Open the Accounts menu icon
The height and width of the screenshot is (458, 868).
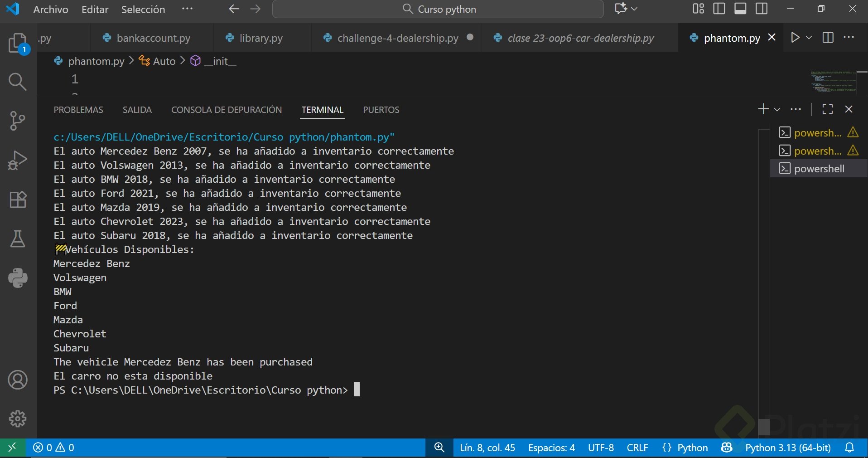pyautogui.click(x=18, y=380)
